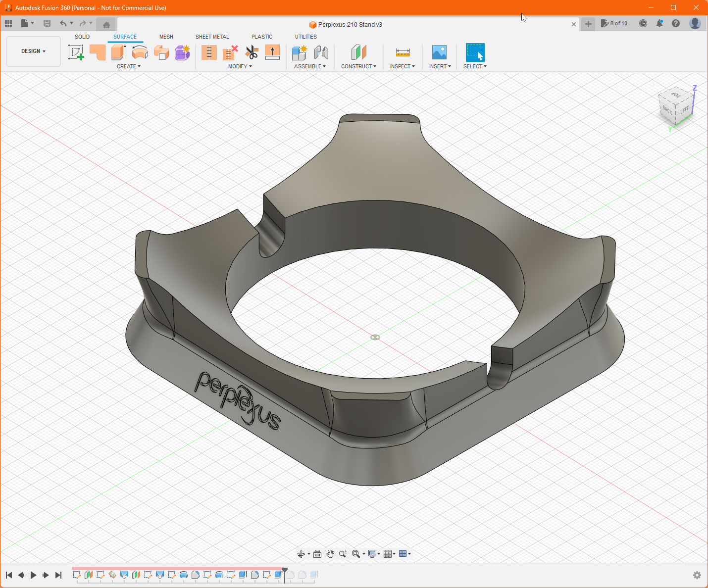Expand the CONSTRUCT dropdown menu
Screen dimensions: 708x588
point(358,66)
